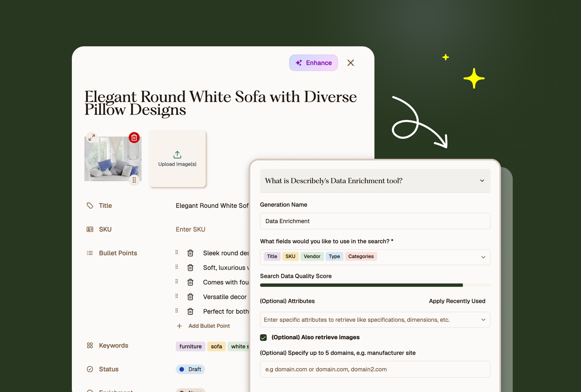Expand 'What is Describely's Data Enrichment tool?'
Viewport: 581px width, 392px height.
482,181
